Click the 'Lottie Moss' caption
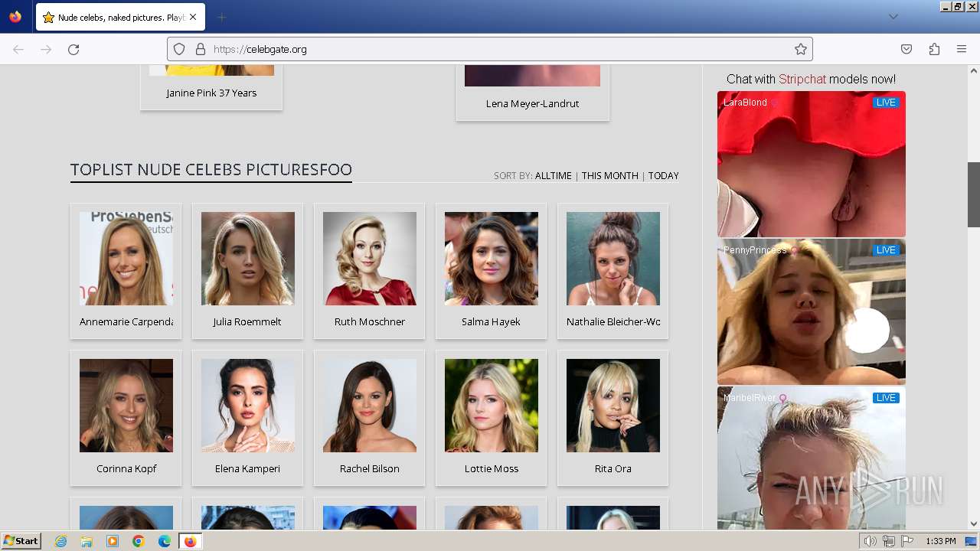 tap(492, 468)
